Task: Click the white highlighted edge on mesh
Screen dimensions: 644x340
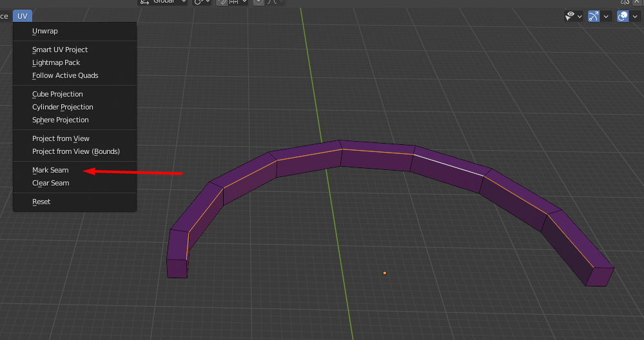Action: coord(449,165)
